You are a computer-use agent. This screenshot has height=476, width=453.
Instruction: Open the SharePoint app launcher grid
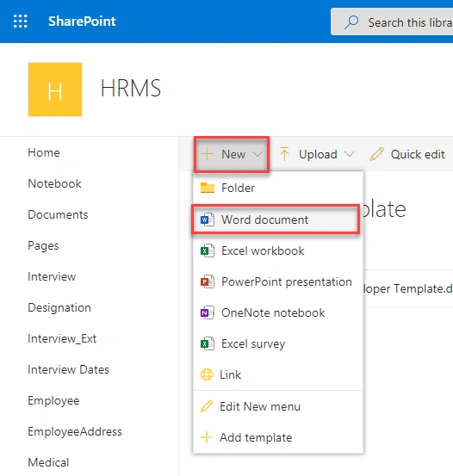click(x=21, y=22)
